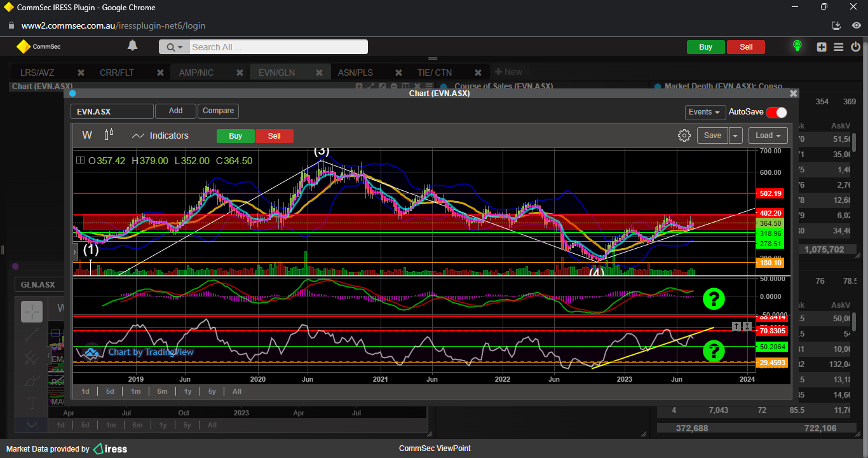Open chart settings with the gear icon
The width and height of the screenshot is (868, 458).
tap(684, 135)
